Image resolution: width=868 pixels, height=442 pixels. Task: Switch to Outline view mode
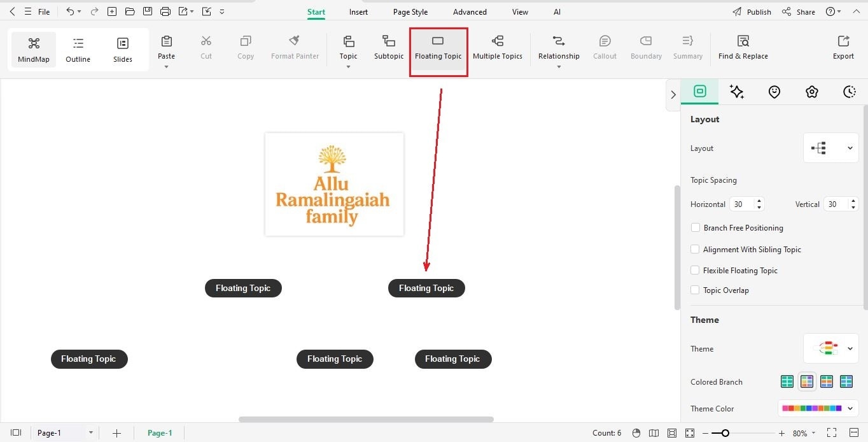tap(78, 50)
